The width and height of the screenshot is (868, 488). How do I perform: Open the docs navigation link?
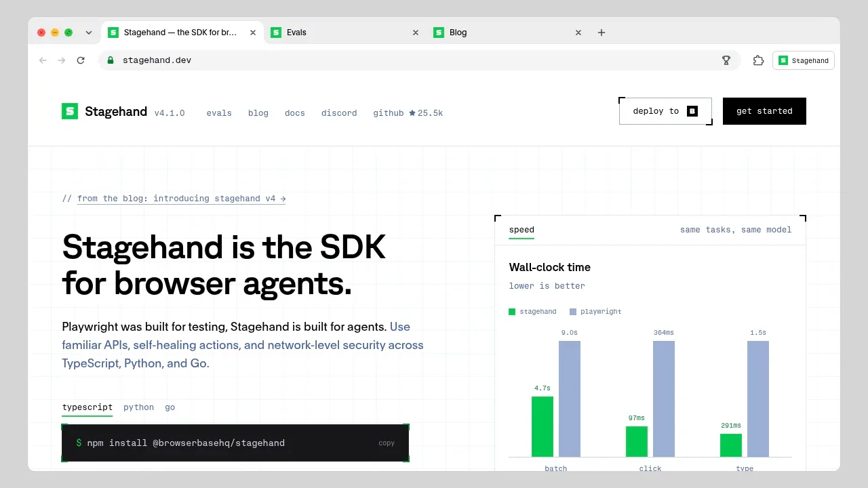pos(295,113)
